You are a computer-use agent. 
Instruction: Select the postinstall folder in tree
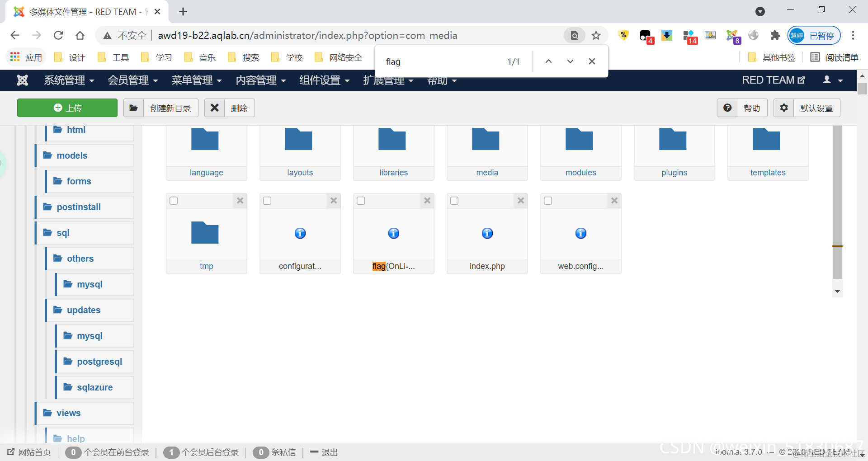(x=85, y=207)
